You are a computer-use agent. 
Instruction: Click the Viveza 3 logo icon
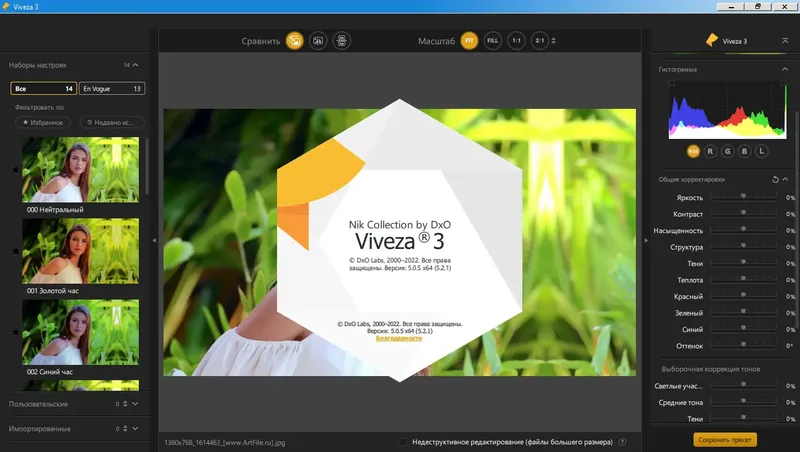712,40
